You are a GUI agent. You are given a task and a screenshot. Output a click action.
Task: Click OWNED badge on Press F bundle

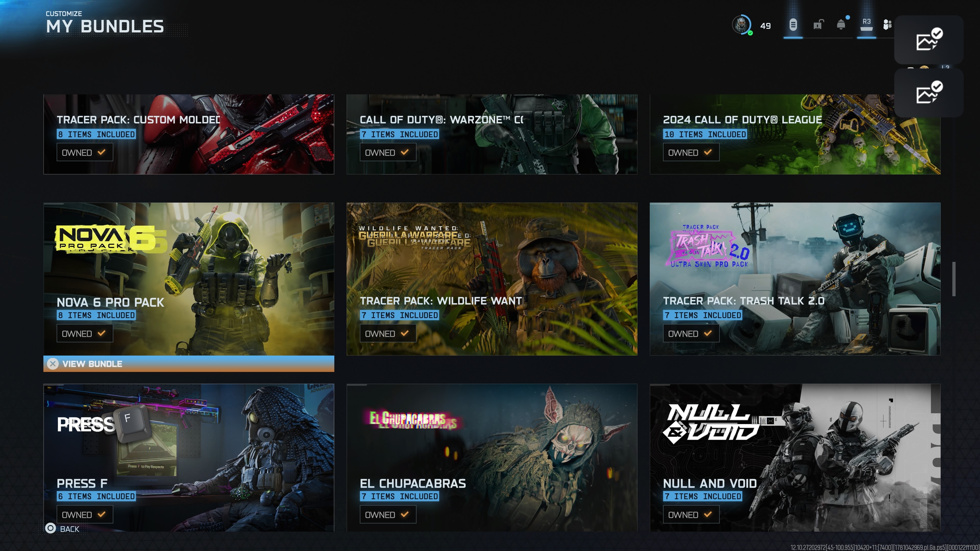pos(84,515)
